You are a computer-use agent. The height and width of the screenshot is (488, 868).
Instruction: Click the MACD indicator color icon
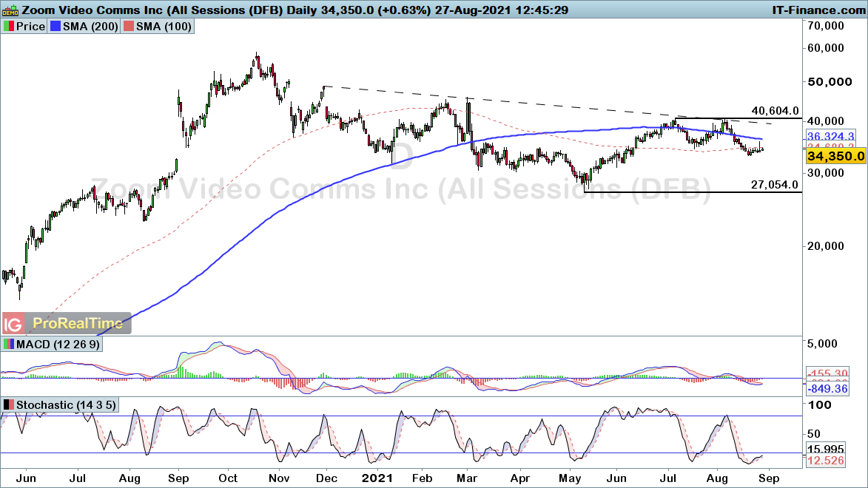click(x=9, y=344)
